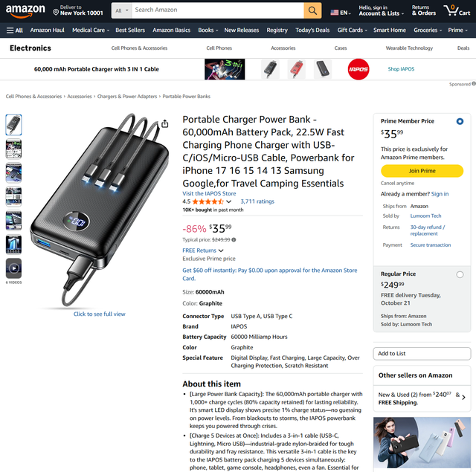
Task: Click the delivery location pin icon
Action: 56,12
